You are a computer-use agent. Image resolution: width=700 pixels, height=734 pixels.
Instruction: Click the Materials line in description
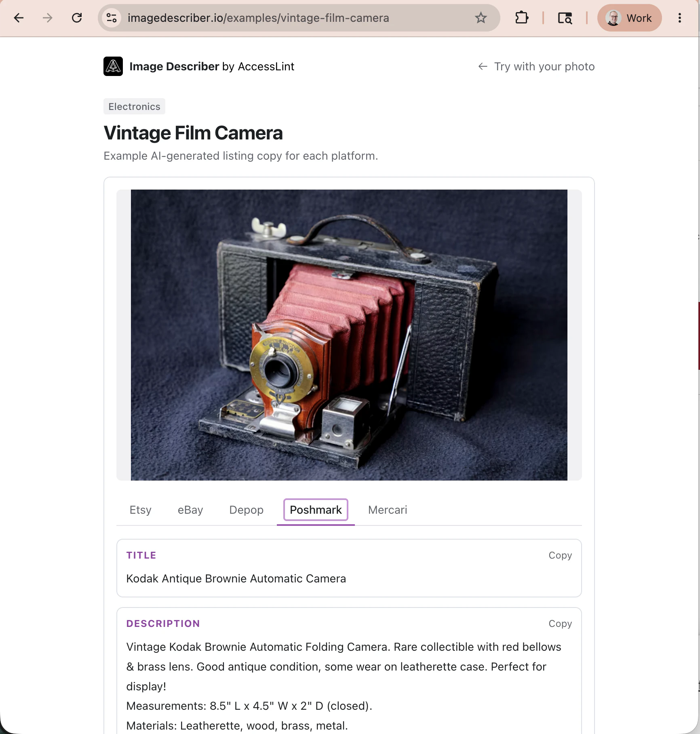click(237, 726)
